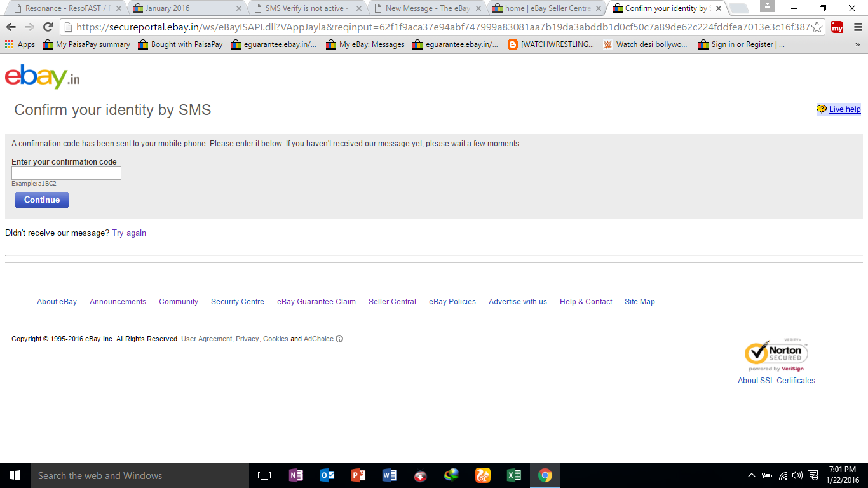
Task: Open the Announcements footer link
Action: coord(118,302)
